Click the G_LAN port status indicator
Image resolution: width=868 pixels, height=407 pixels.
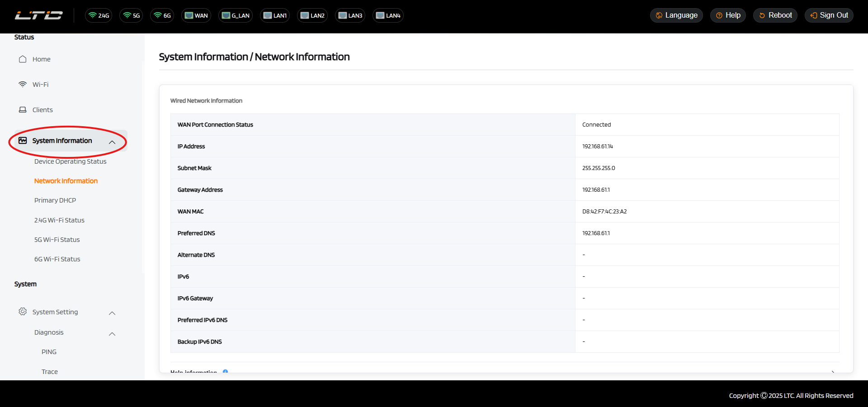pyautogui.click(x=236, y=15)
